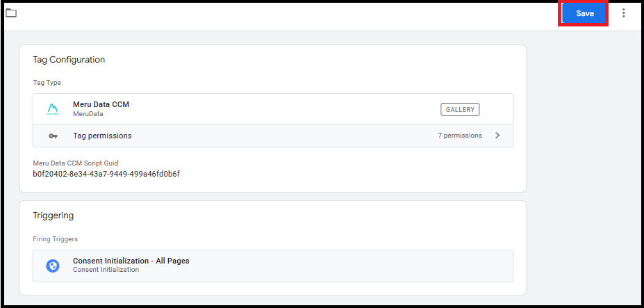This screenshot has width=644, height=308.
Task: Click the Meru Data CCM Script Guid label
Action: click(75, 163)
